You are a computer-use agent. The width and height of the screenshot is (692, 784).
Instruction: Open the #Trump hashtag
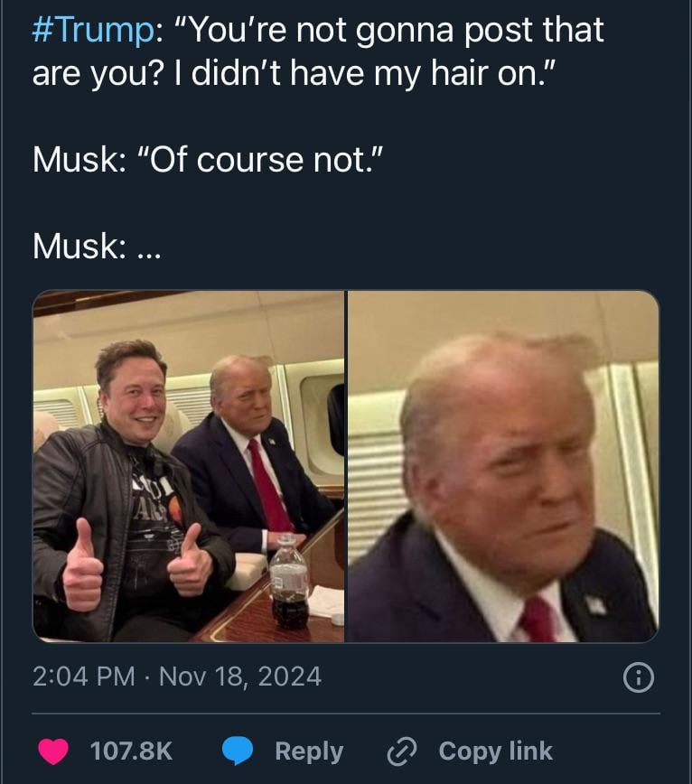click(x=93, y=30)
